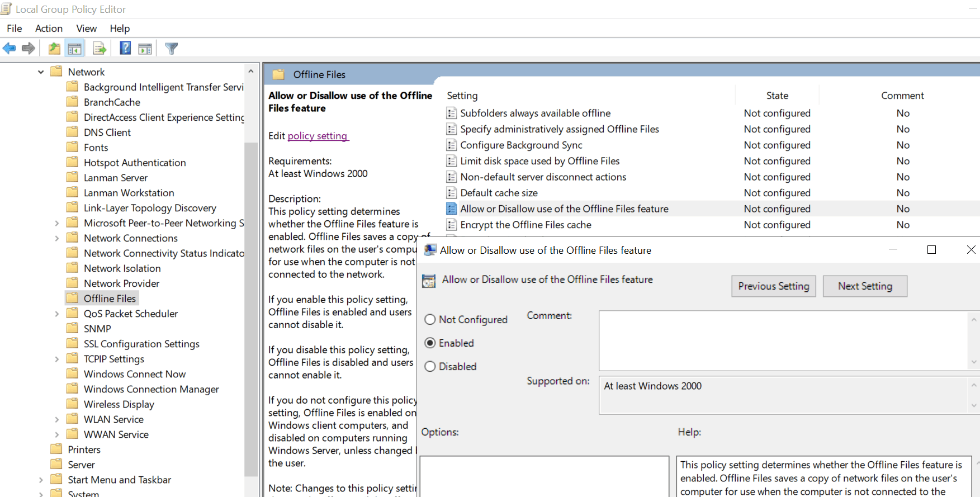Expand the Network Connections node

56,238
